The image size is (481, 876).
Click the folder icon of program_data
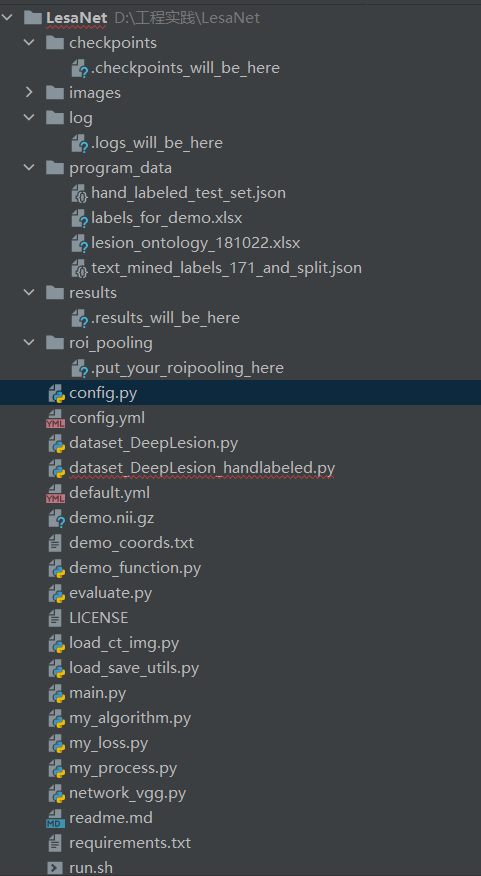click(55, 168)
